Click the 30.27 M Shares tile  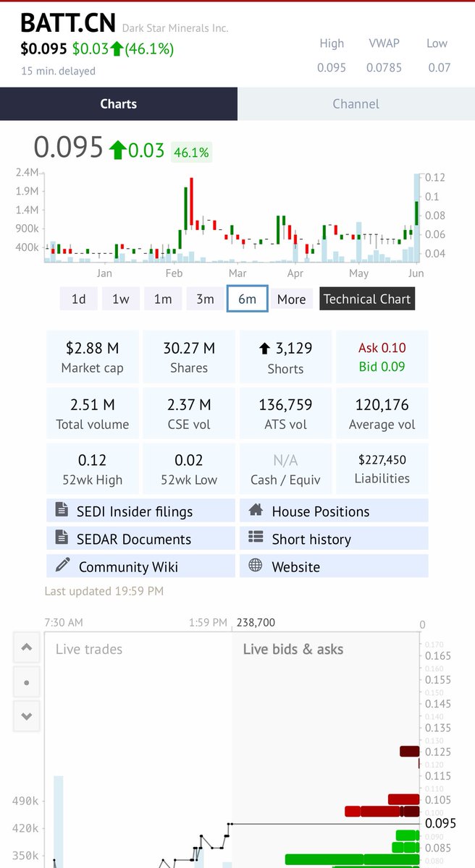(189, 357)
